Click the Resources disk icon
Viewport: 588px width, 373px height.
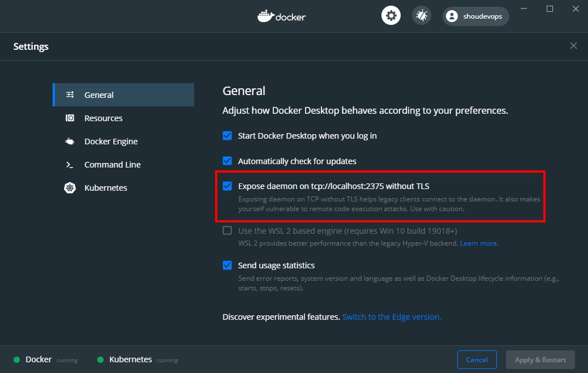point(70,118)
